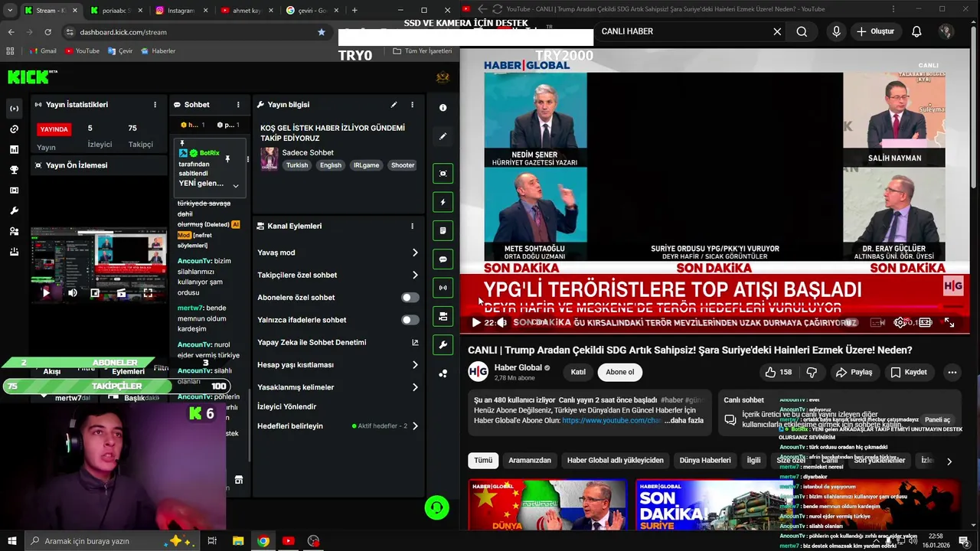The width and height of the screenshot is (980, 551).
Task: Click İzleyici Yönlendir option
Action: click(286, 406)
